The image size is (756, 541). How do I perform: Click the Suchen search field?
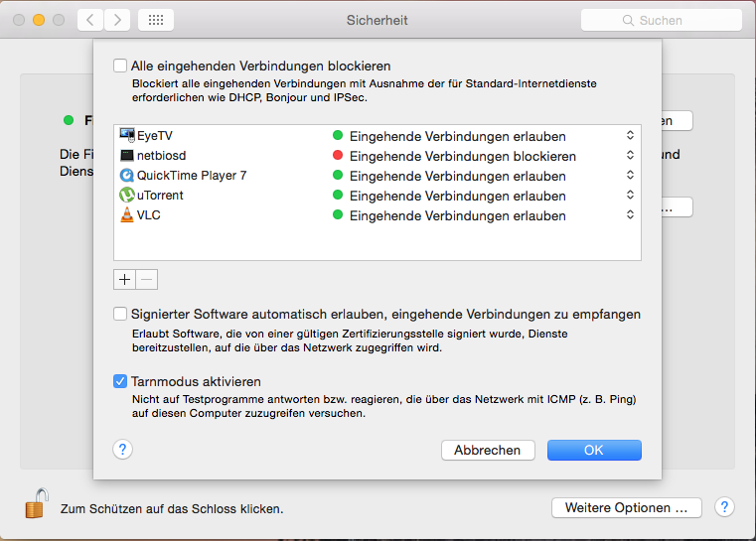[662, 20]
